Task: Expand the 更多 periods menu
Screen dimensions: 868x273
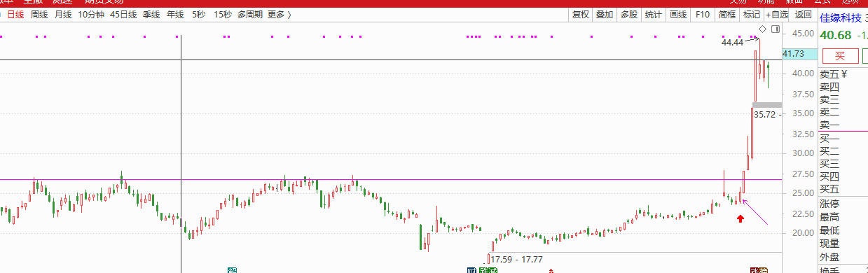Action: 279,14
